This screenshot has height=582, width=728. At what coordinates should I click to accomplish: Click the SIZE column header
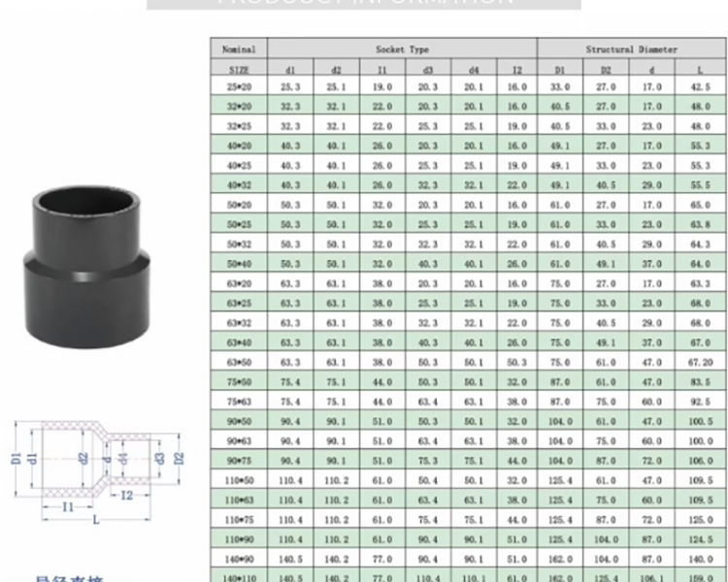tap(239, 70)
